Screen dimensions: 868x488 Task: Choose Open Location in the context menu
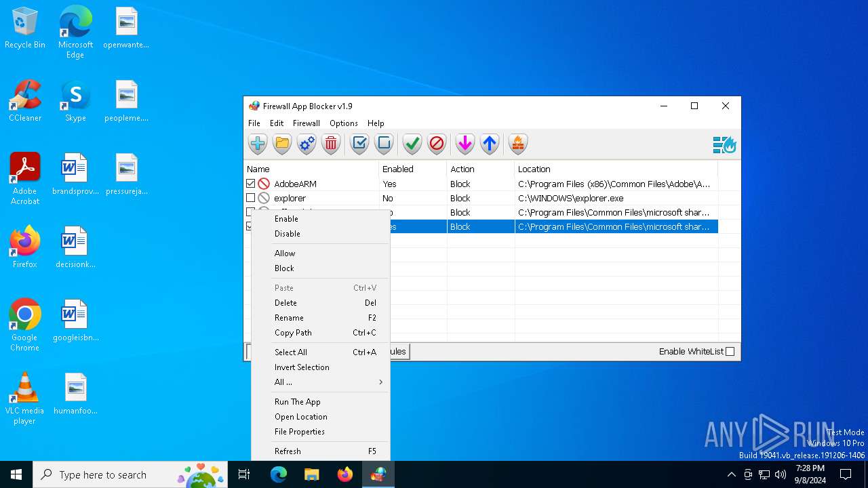[321, 417]
